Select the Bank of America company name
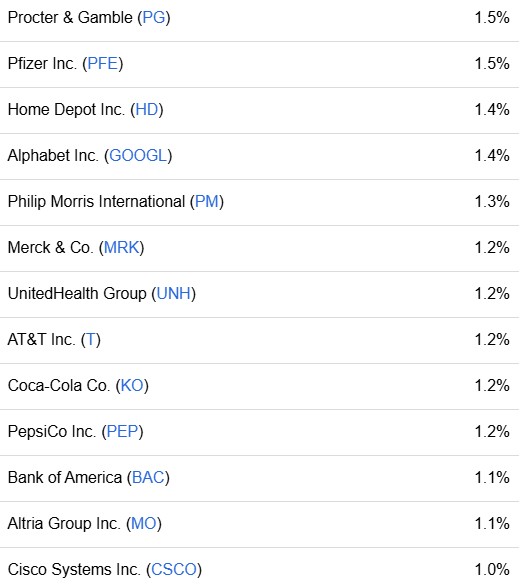522x586 pixels. (65, 477)
